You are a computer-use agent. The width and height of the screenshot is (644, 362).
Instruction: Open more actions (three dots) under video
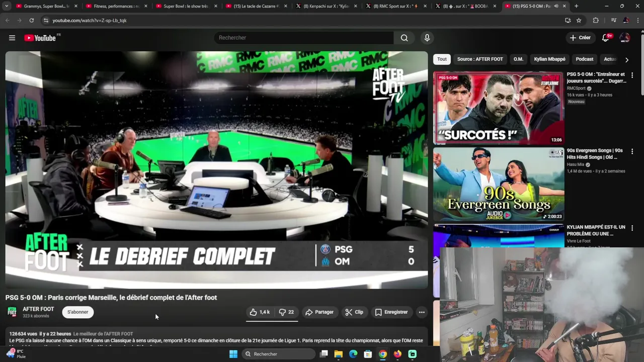click(422, 312)
